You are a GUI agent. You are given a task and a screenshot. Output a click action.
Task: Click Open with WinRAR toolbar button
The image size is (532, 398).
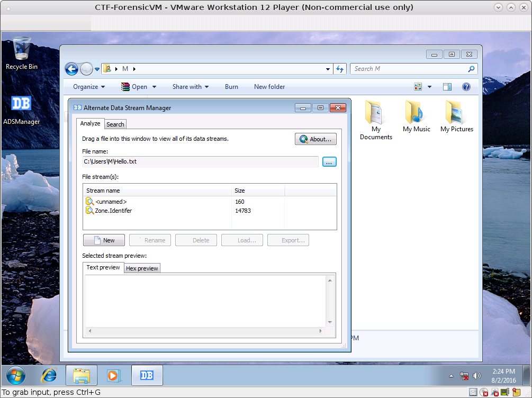pyautogui.click(x=134, y=87)
